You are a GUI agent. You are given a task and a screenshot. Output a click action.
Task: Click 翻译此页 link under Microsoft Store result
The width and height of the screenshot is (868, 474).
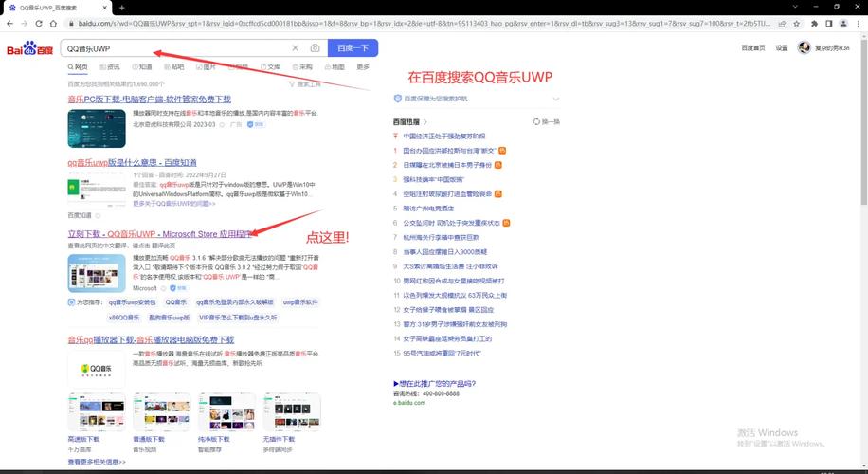tap(165, 246)
